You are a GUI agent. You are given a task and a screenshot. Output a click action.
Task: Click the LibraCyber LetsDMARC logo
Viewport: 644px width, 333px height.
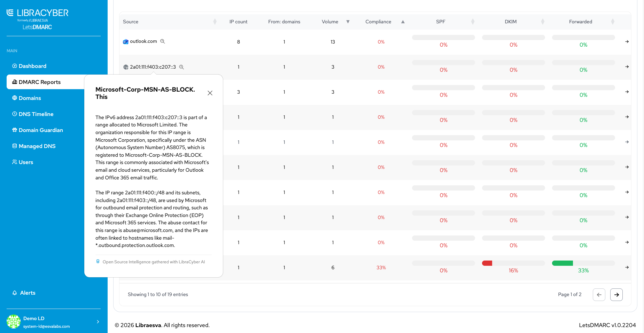click(38, 19)
